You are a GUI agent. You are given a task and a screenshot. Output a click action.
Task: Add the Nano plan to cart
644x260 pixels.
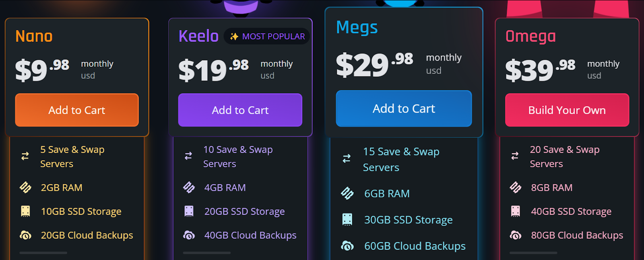coord(77,110)
